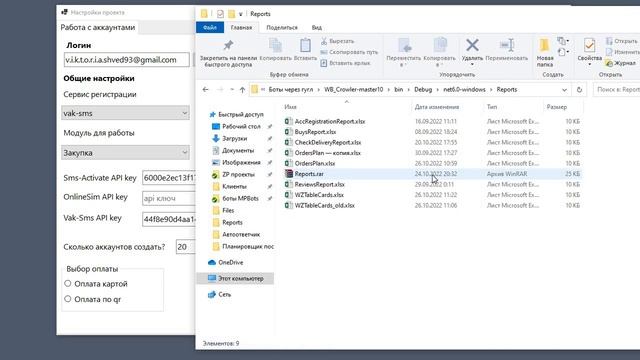The width and height of the screenshot is (640, 360).
Task: Select AccRegistrationReport.xlsx file
Action: (x=330, y=121)
